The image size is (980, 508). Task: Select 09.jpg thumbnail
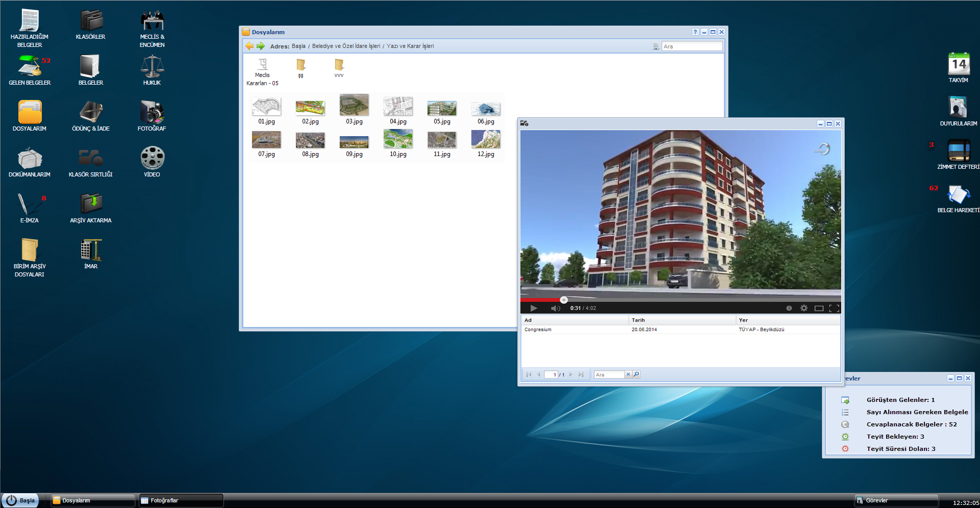(354, 141)
